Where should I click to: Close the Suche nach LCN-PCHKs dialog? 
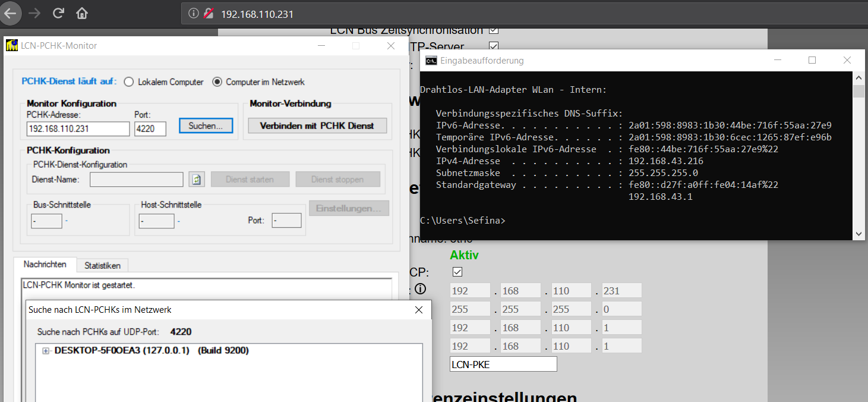(419, 310)
